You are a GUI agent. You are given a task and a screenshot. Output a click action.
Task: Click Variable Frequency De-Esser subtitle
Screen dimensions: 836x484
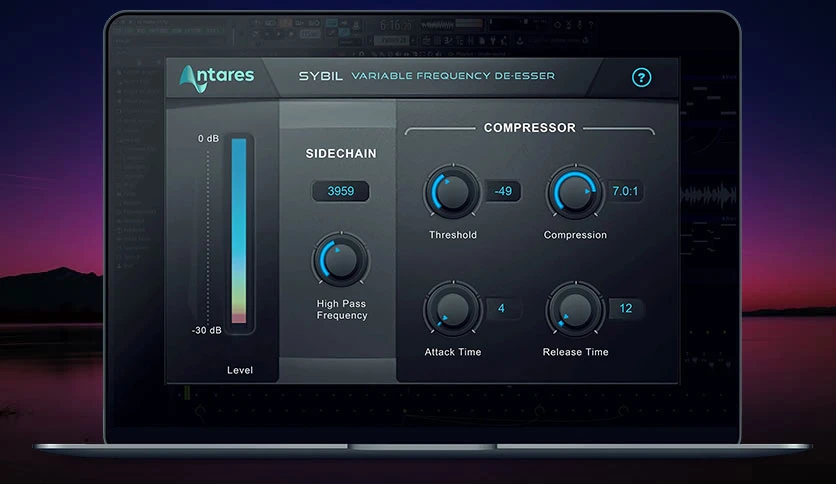(453, 76)
